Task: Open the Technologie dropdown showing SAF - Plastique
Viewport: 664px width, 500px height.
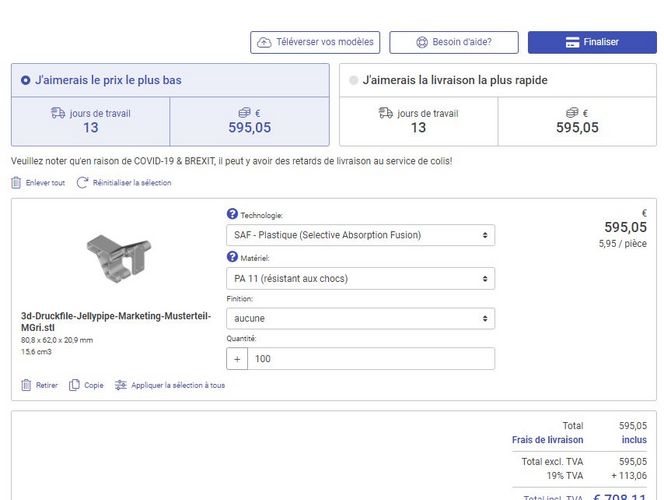Action: [360, 235]
